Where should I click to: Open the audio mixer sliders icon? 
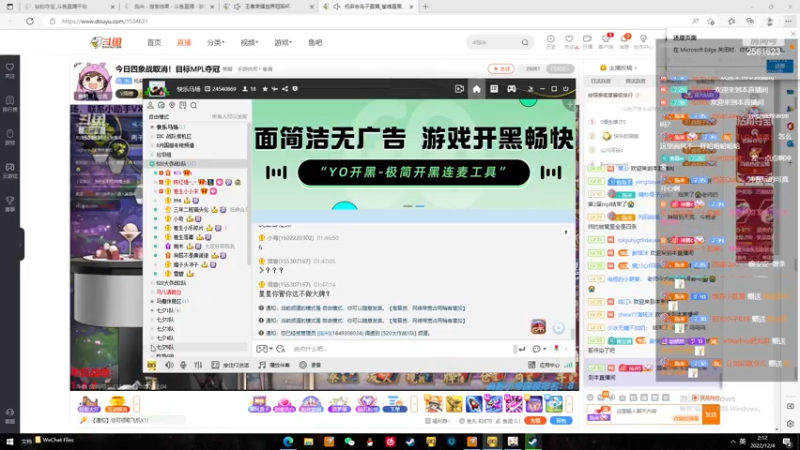click(x=198, y=365)
